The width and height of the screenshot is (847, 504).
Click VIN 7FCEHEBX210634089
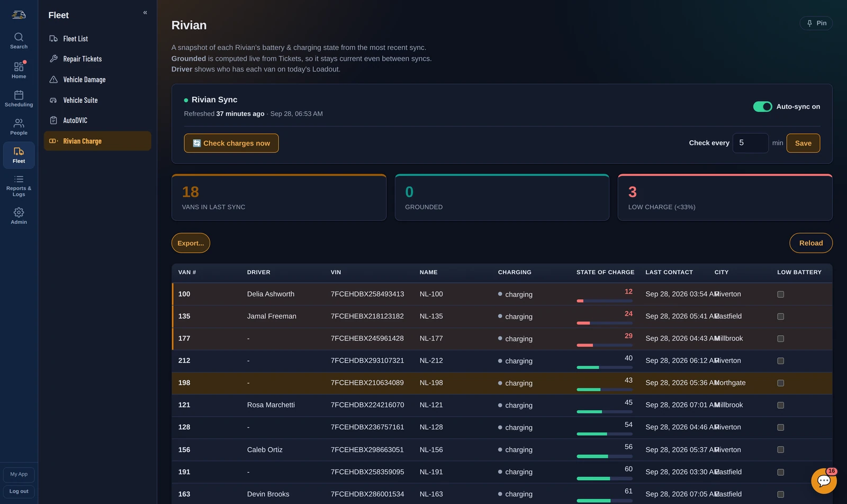coord(367,383)
